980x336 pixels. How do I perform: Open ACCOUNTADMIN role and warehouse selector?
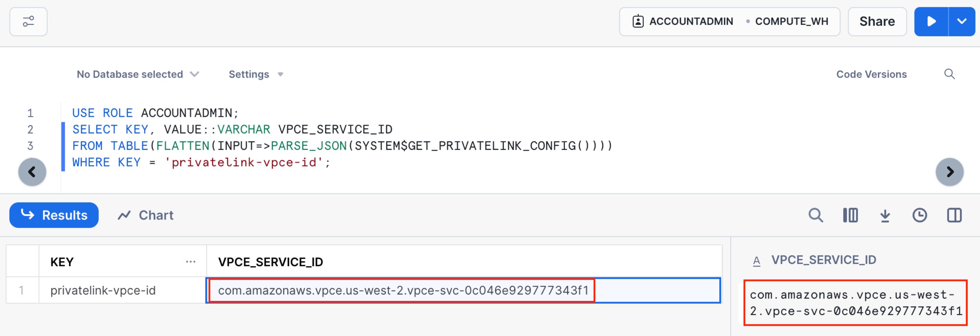tap(729, 22)
